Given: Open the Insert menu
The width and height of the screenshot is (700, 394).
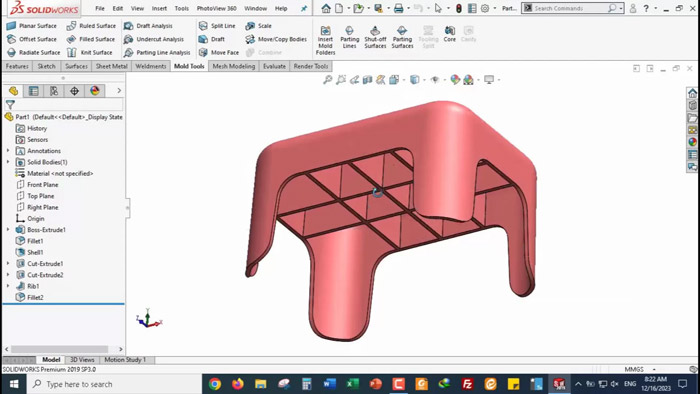Looking at the screenshot, I should coord(159,8).
